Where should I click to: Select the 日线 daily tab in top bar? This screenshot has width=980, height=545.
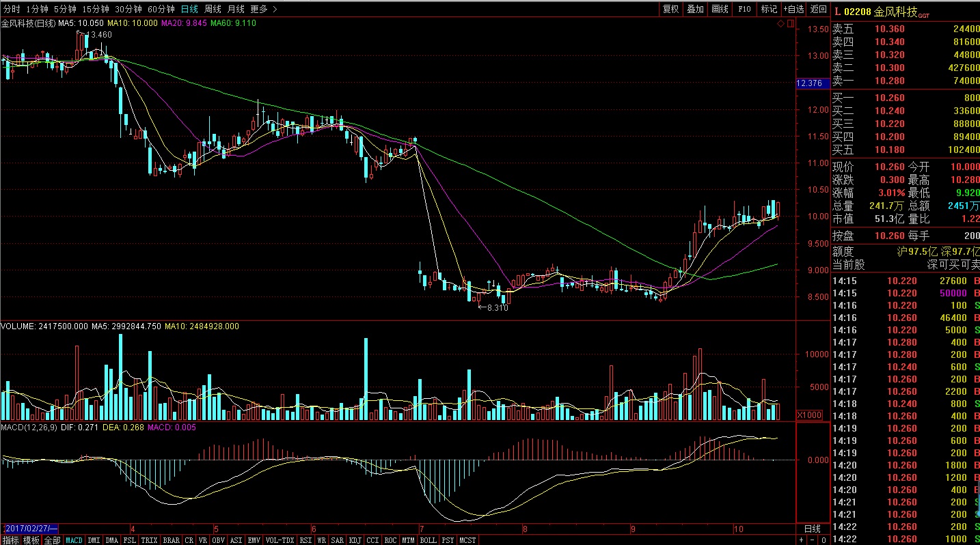click(x=189, y=9)
